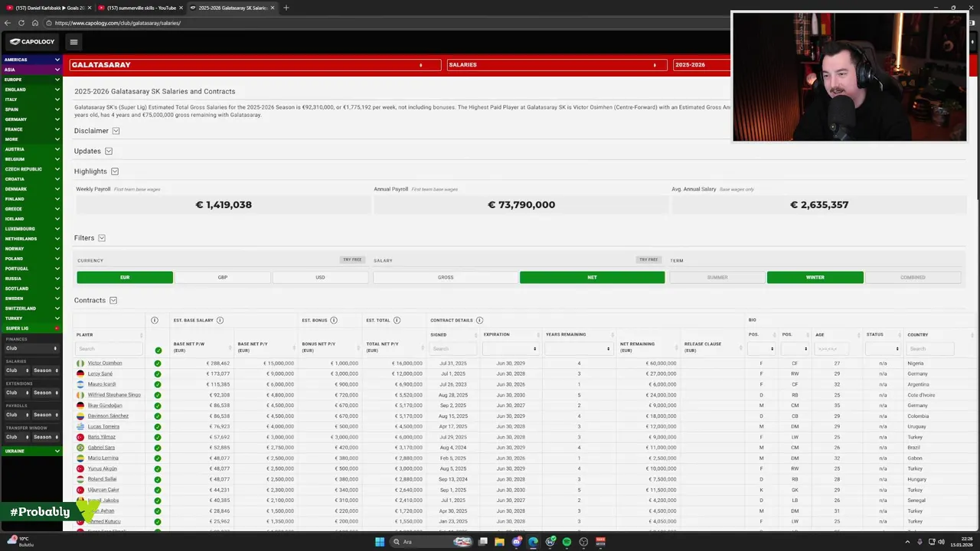Screen dimensions: 980x551
Task: Expand ENGLAND in sidebar
Action: pos(31,90)
